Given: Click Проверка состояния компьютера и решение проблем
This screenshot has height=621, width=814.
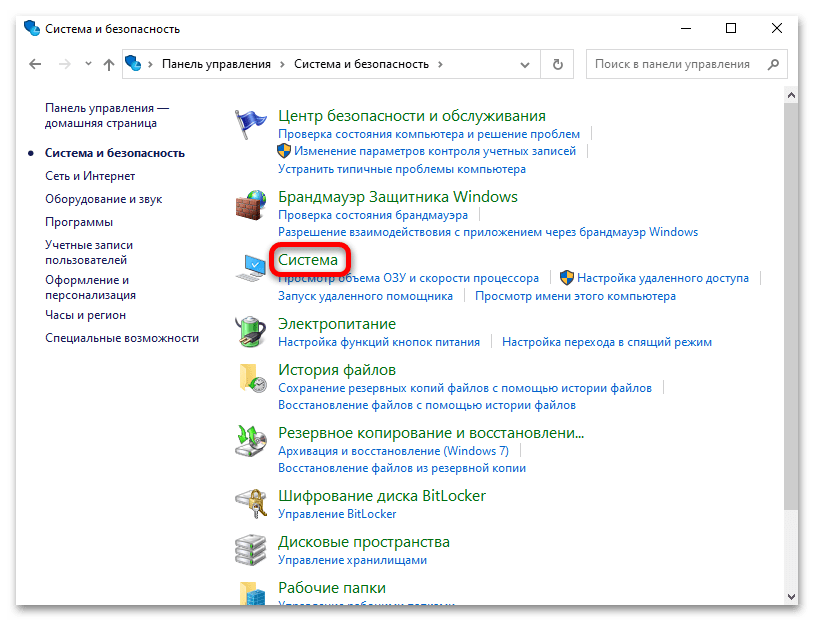Looking at the screenshot, I should point(429,134).
